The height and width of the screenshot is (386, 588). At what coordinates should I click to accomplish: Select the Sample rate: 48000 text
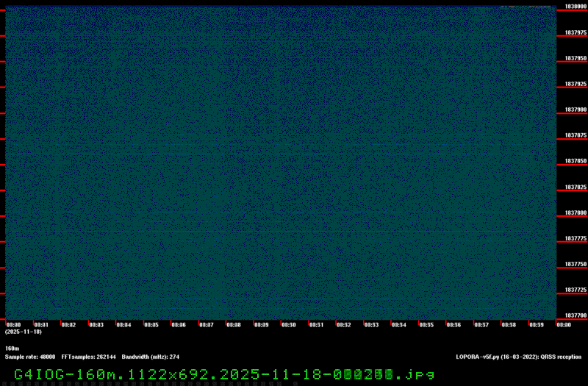point(30,356)
